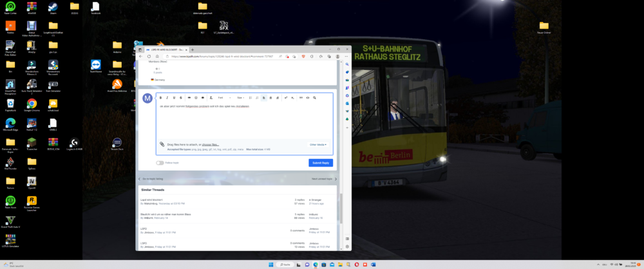Open the Neuer Ordner desktop folder
Image resolution: width=644 pixels, height=269 pixels.
point(544,27)
